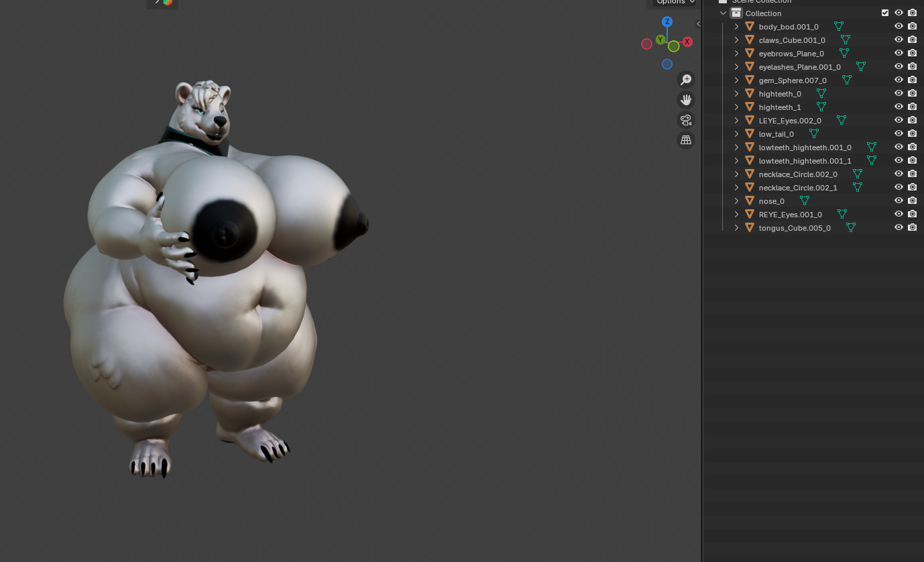Open the Options dropdown
Image resolution: width=924 pixels, height=562 pixels.
click(x=674, y=2)
